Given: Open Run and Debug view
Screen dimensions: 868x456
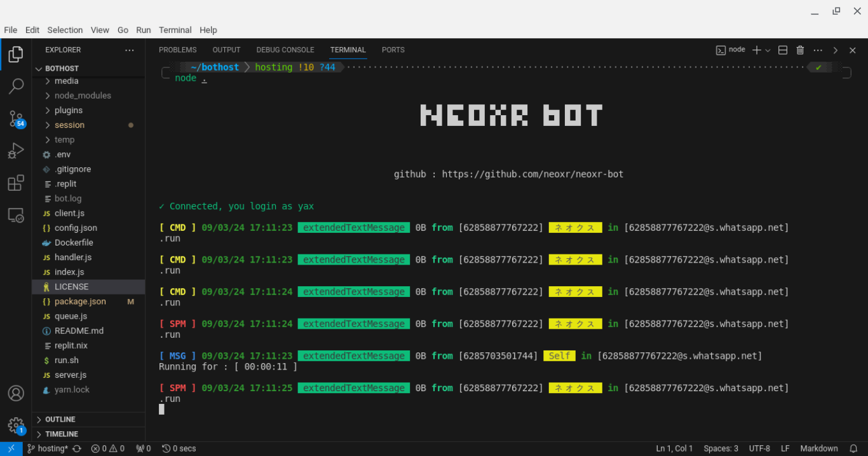Looking at the screenshot, I should [16, 151].
